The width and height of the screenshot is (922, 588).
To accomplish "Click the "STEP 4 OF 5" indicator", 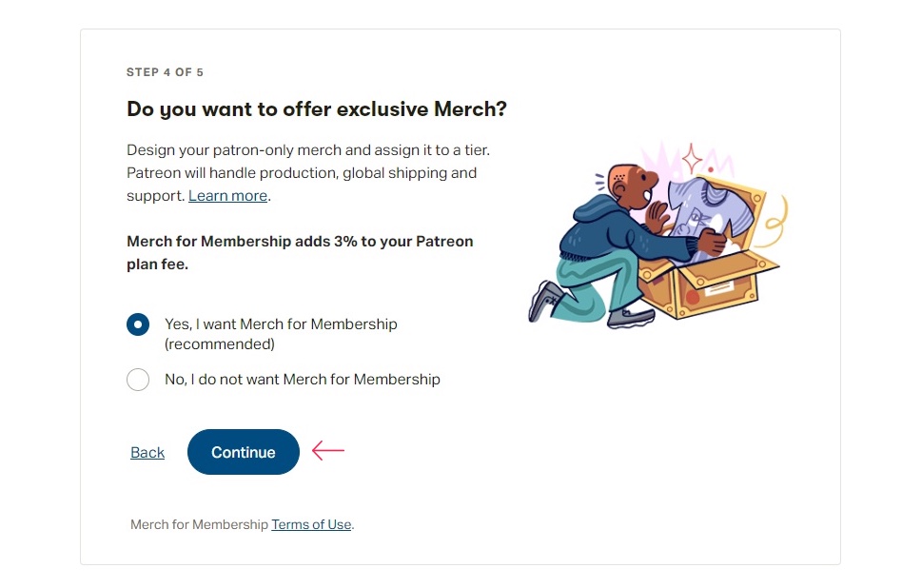I will click(x=165, y=72).
